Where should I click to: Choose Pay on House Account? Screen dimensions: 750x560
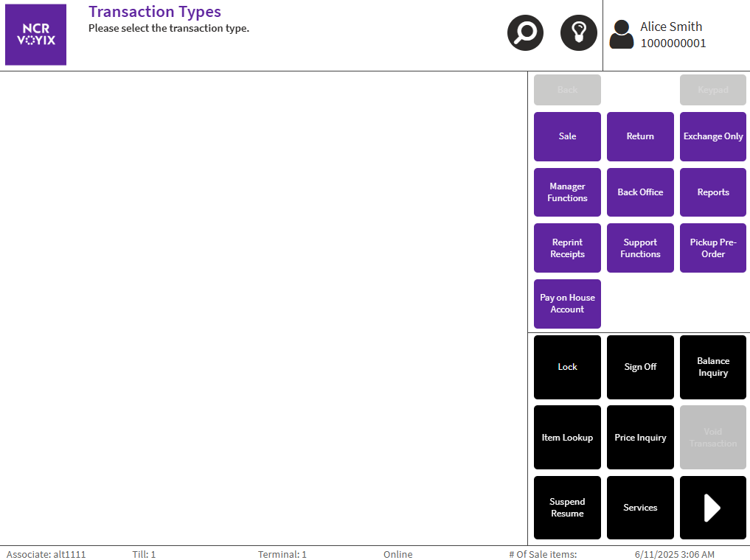click(567, 304)
